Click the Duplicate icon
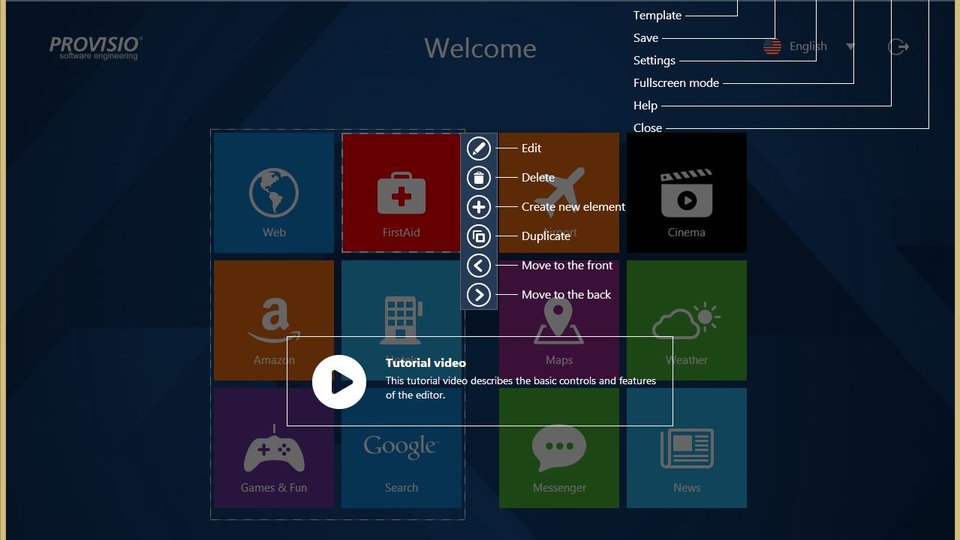This screenshot has width=960, height=540. (479, 236)
